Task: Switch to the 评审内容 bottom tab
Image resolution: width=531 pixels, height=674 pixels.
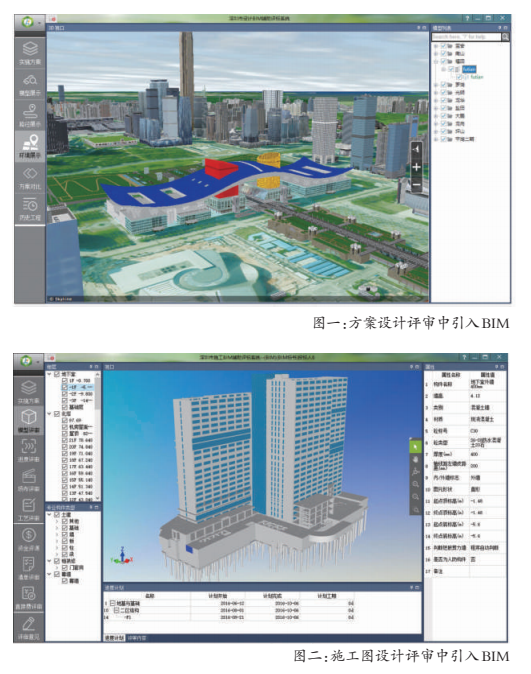Action: pos(137,638)
